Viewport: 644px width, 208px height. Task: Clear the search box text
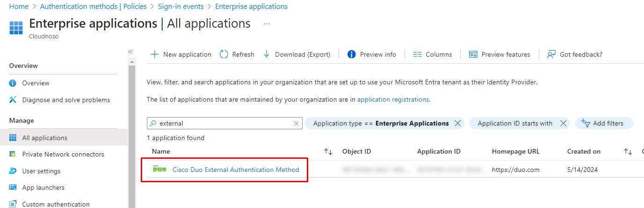[x=296, y=124]
